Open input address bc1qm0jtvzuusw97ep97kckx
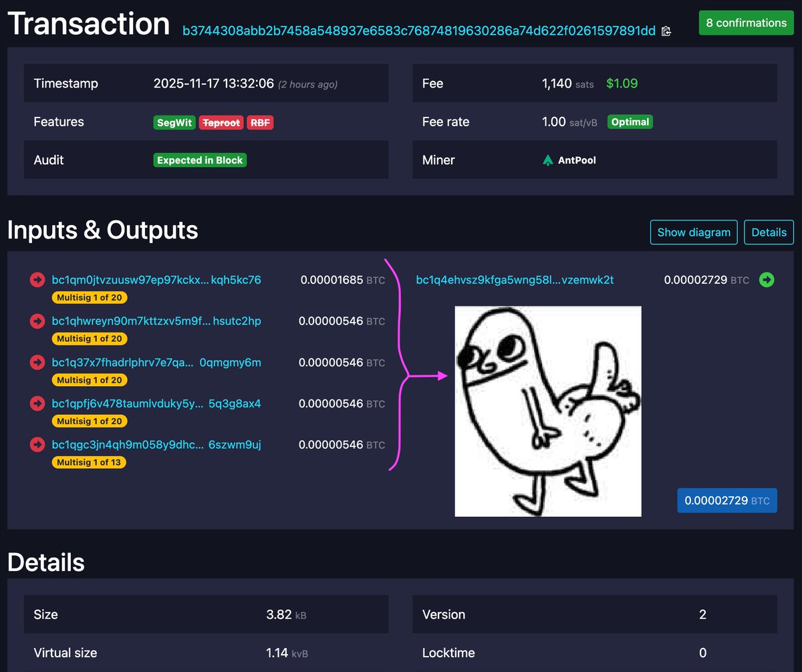The height and width of the screenshot is (672, 802). (x=156, y=280)
